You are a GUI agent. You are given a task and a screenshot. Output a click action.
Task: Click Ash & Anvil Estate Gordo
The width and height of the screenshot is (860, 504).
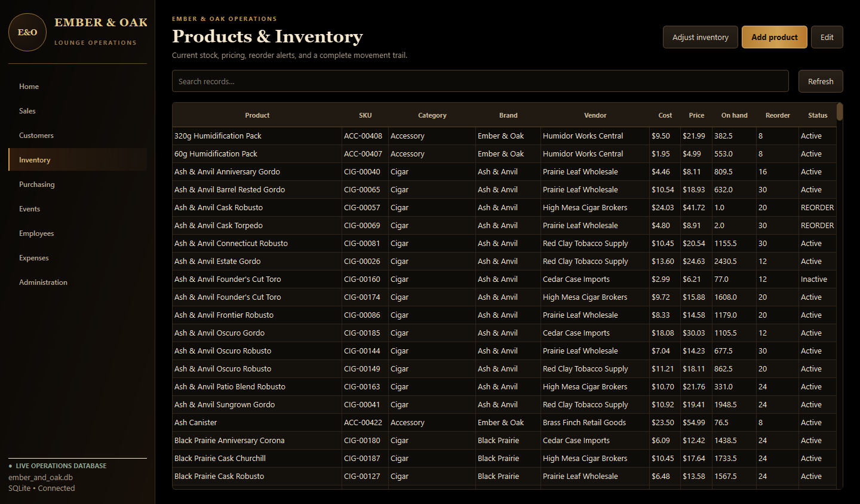pyautogui.click(x=505, y=262)
